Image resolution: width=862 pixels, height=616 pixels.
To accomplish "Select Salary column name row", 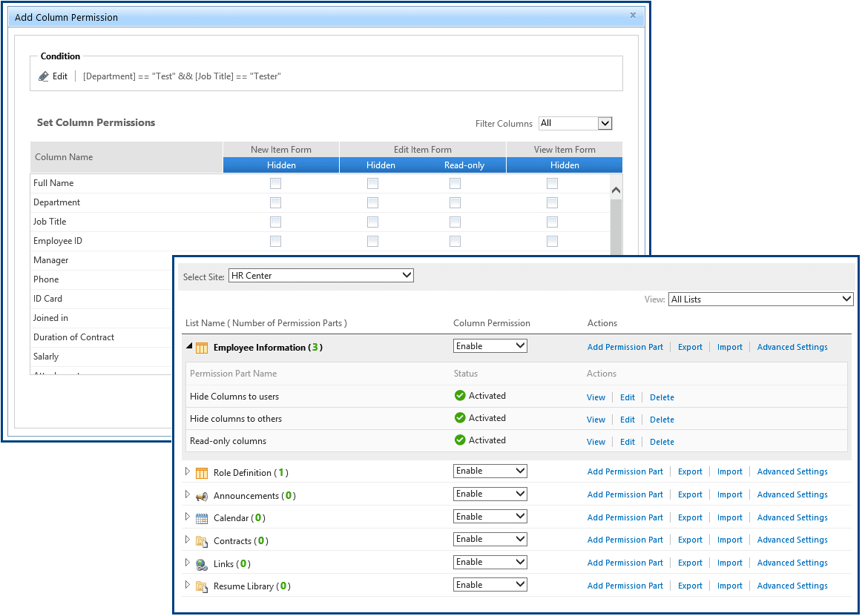I will tap(101, 357).
